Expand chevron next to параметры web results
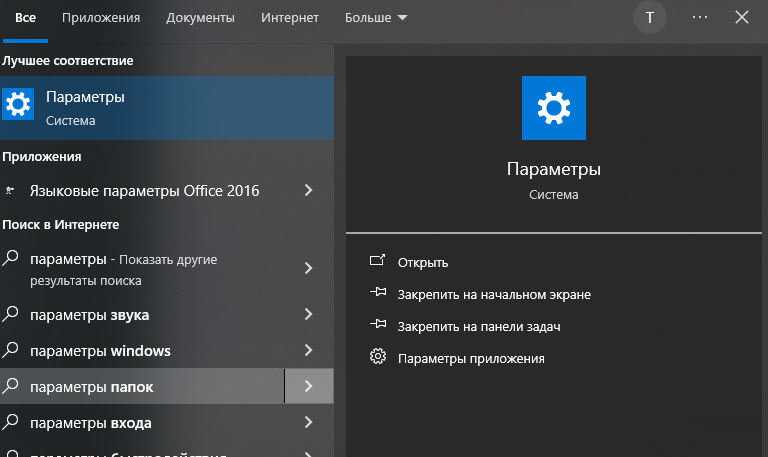The image size is (768, 457). pyautogui.click(x=309, y=268)
